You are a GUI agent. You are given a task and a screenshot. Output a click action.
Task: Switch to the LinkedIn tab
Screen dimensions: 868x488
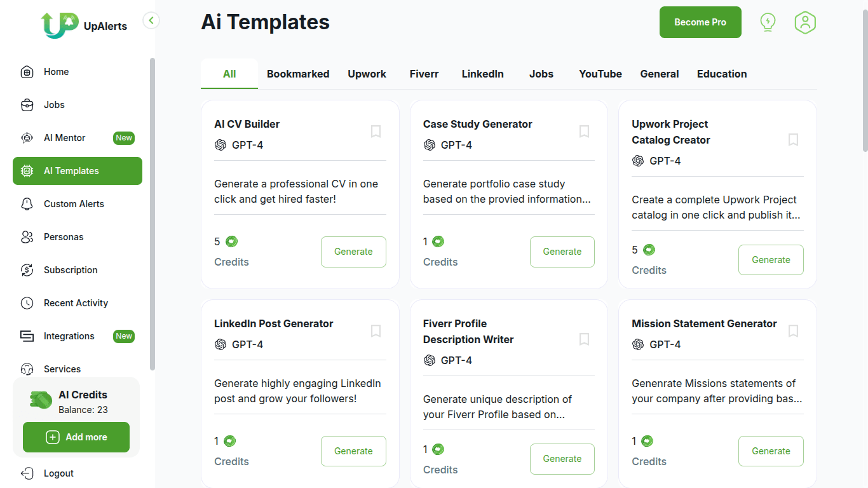(483, 74)
